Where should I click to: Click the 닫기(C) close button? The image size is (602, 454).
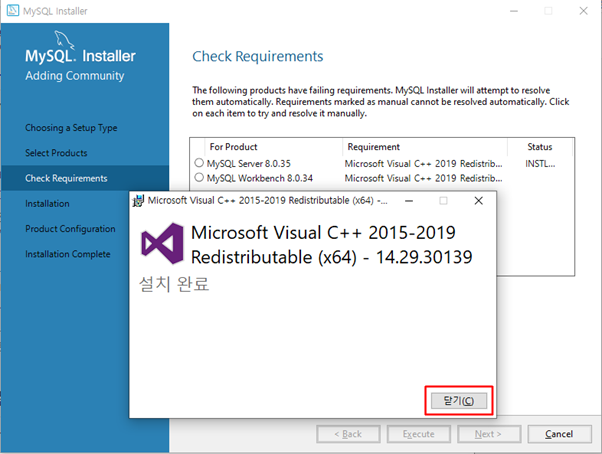[x=459, y=401]
